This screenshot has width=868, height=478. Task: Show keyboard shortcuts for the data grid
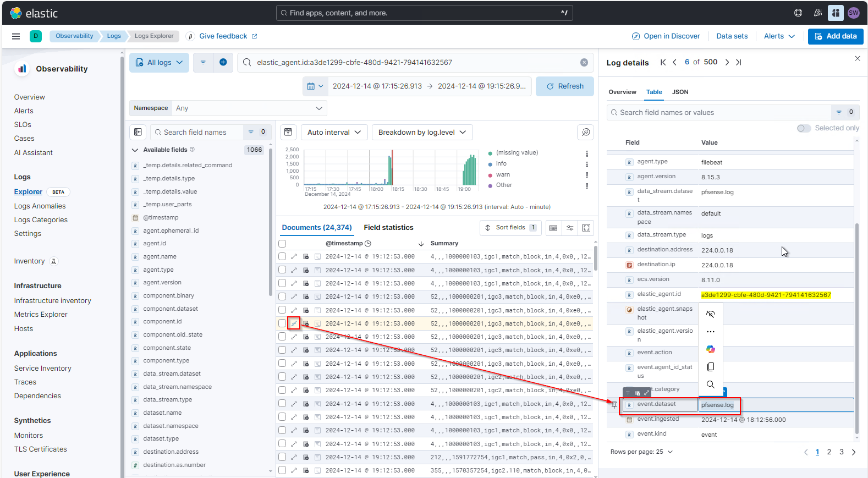click(553, 228)
